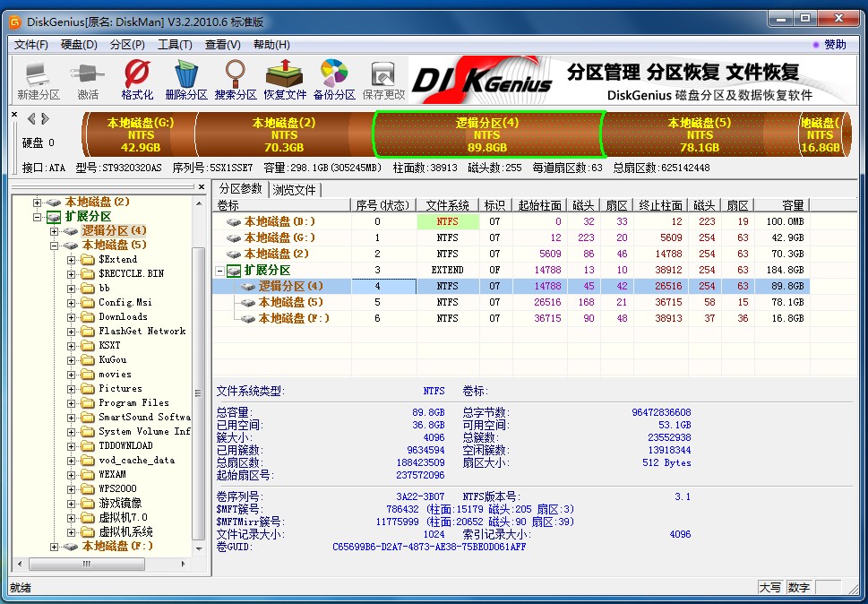Sort by the 文件系统 column header
The width and height of the screenshot is (868, 604).
tap(447, 205)
